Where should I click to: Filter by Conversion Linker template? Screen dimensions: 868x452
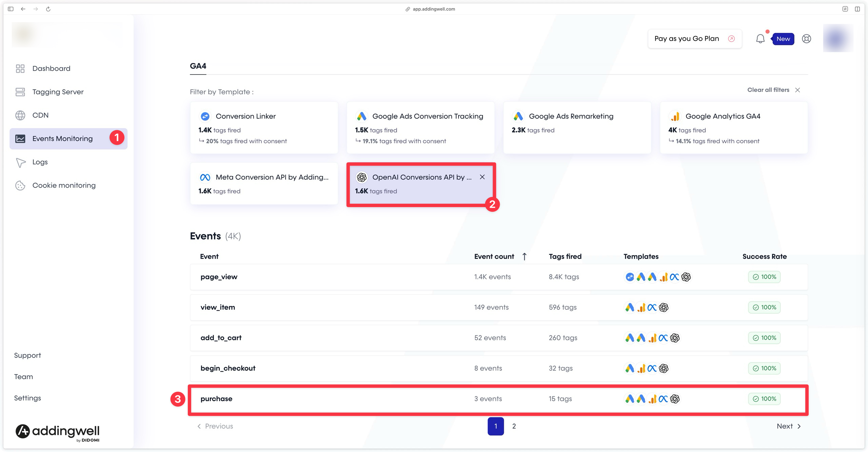click(264, 128)
